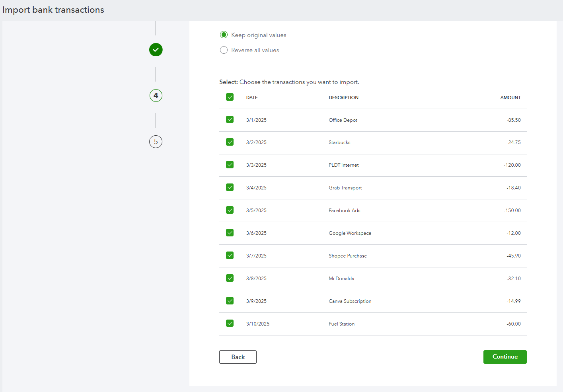Uncheck the PLDT Internet row
Screen dimensions: 563x392
point(230,165)
